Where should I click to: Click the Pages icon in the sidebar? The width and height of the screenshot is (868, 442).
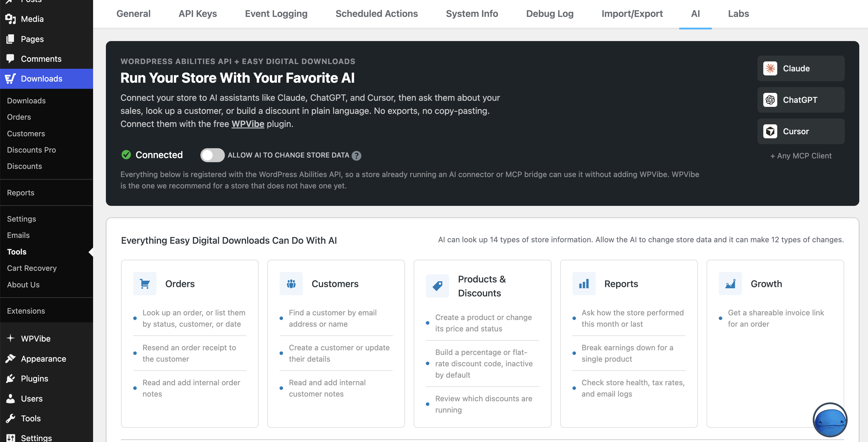tap(10, 39)
